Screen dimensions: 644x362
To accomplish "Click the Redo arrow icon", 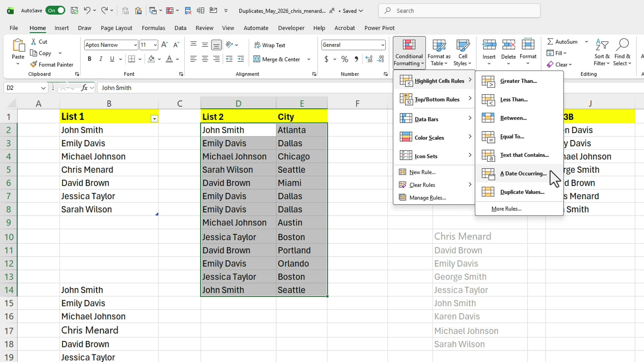I will click(104, 10).
